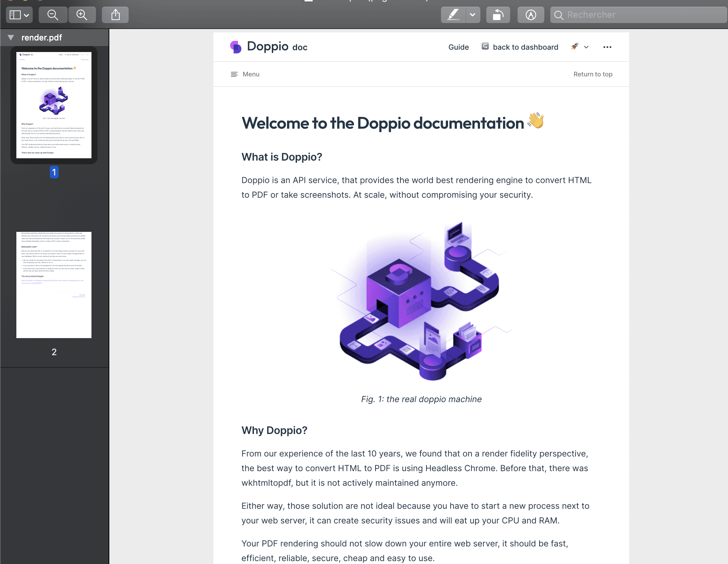Image resolution: width=728 pixels, height=564 pixels.
Task: Expand the highlight color dropdown arrow
Action: (x=473, y=15)
